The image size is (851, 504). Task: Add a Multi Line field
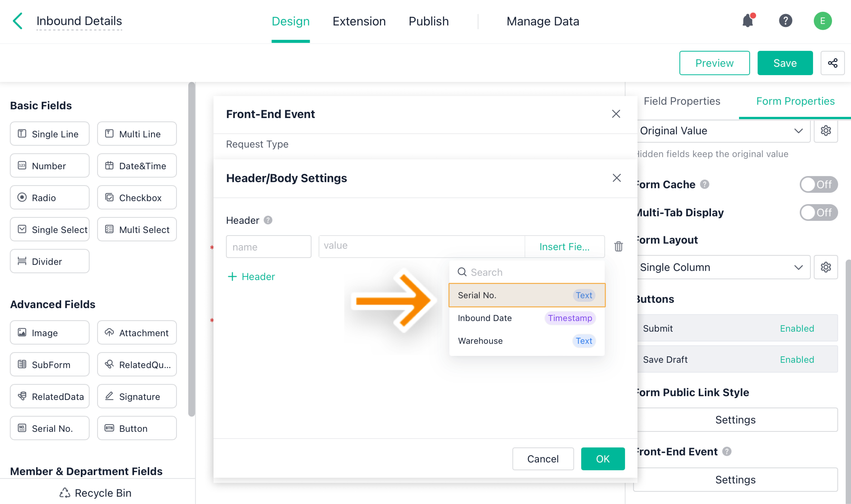tap(137, 134)
